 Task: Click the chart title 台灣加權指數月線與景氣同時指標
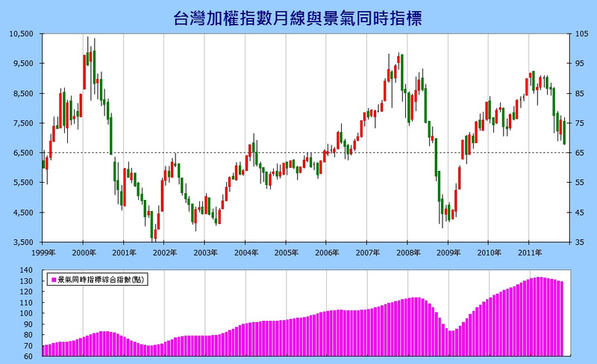click(x=298, y=18)
